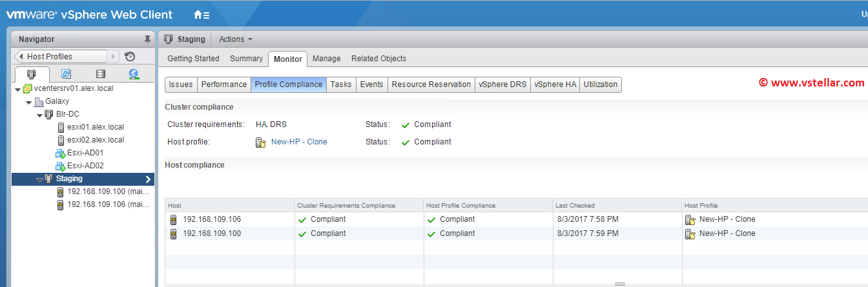Select the Hosts and Clusters inventory tab

[x=32, y=74]
